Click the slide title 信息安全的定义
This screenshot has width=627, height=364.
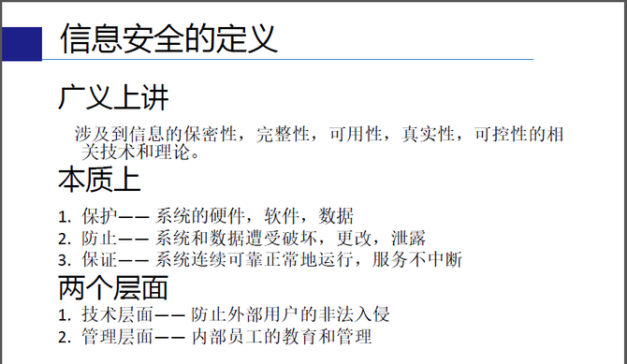click(x=168, y=38)
